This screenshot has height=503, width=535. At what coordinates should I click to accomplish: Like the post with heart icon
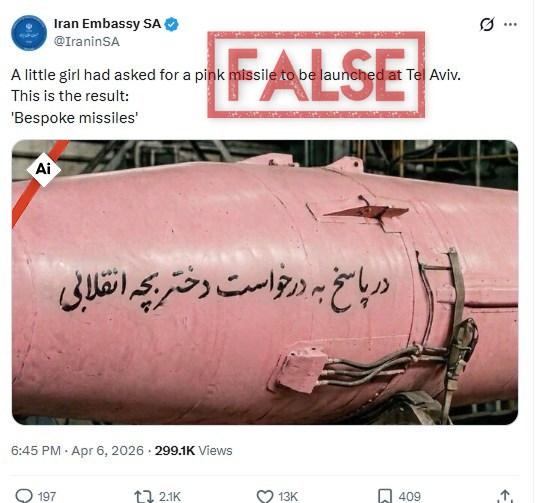265,496
